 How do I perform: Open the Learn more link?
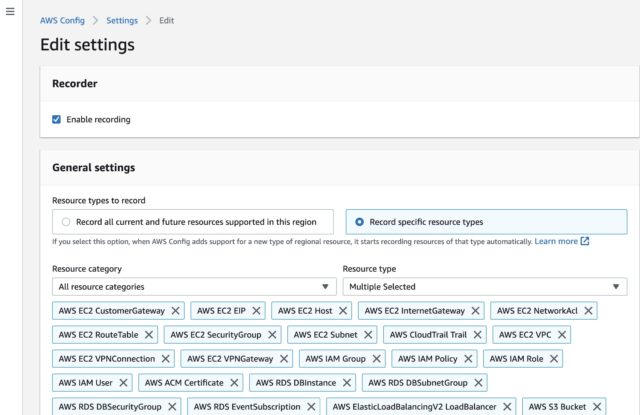tap(556, 242)
